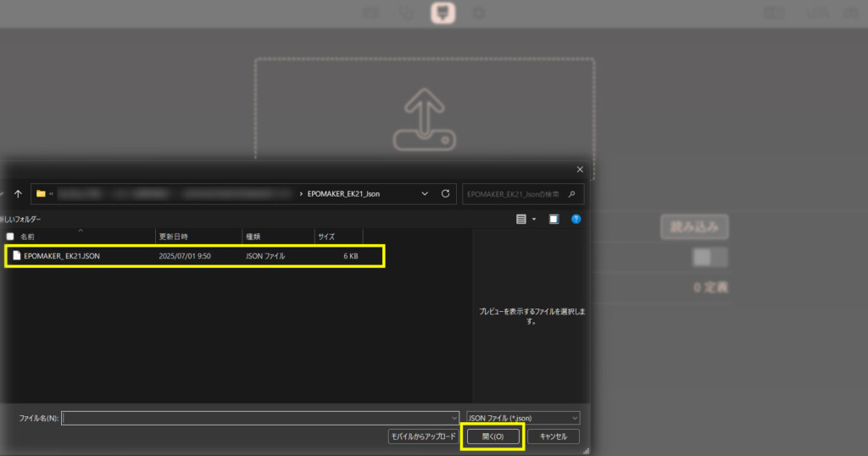This screenshot has width=868, height=456.
Task: Expand the address bar history dropdown
Action: coord(425,194)
